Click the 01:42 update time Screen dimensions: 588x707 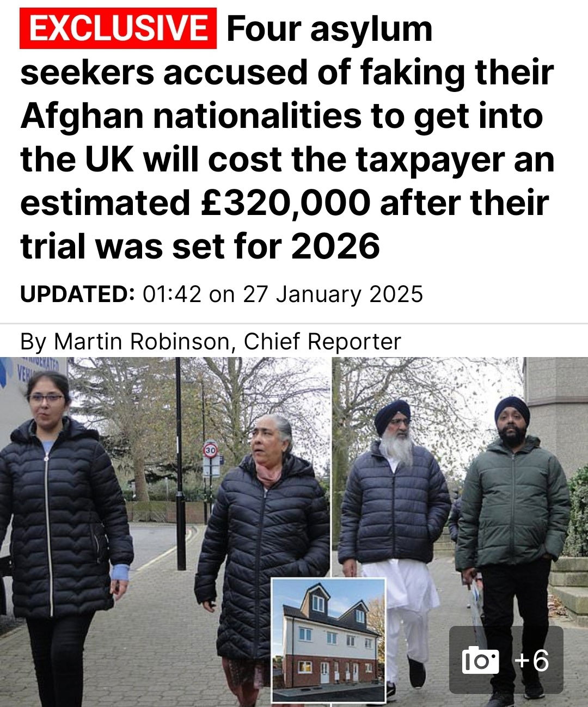[172, 294]
